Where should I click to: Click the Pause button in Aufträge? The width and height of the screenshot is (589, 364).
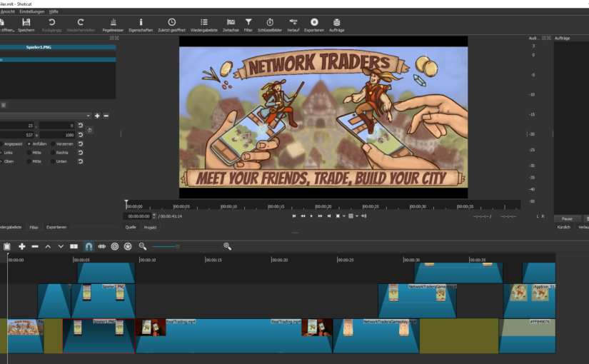pos(567,218)
